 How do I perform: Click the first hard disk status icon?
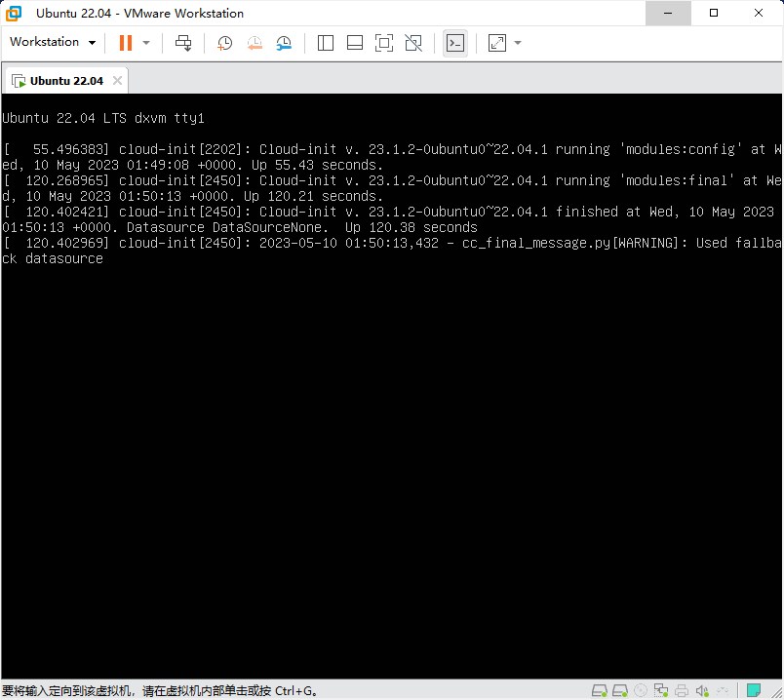click(x=600, y=691)
